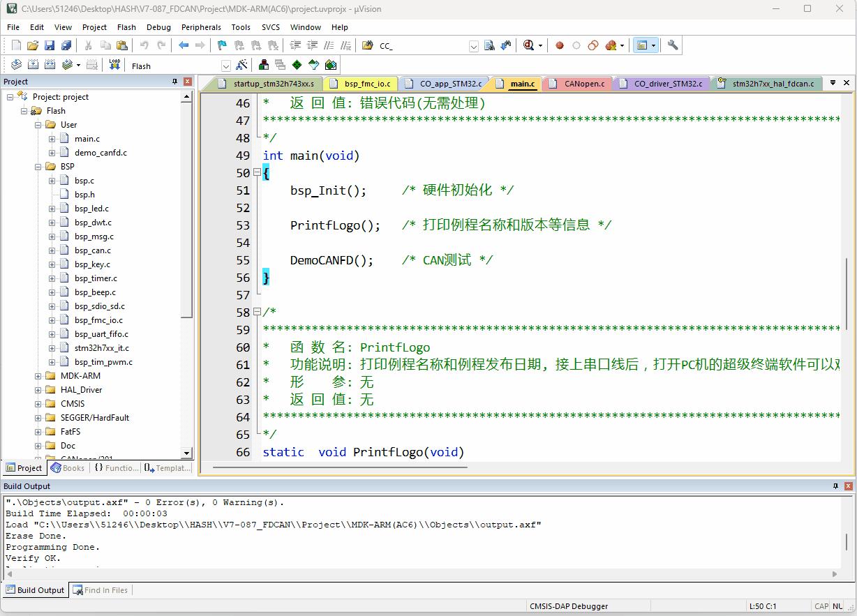Image resolution: width=857 pixels, height=616 pixels.
Task: Click the Toggle Bookmark flag icon
Action: coord(222,45)
